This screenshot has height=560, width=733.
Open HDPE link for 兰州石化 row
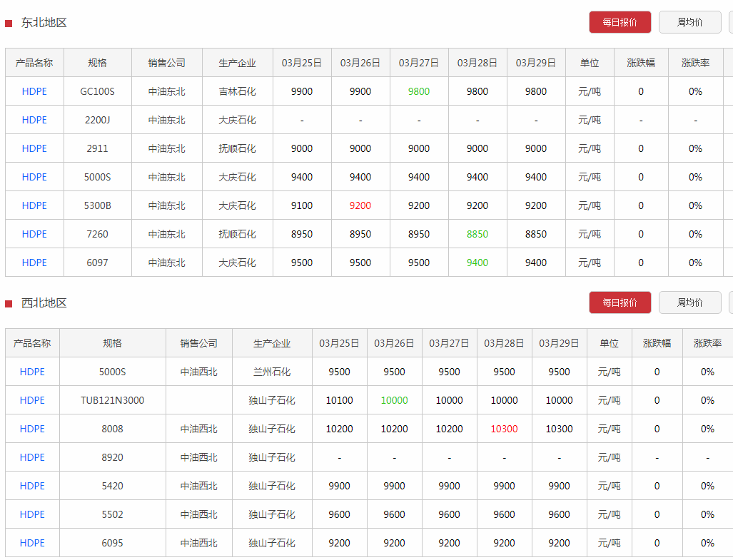pyautogui.click(x=32, y=372)
